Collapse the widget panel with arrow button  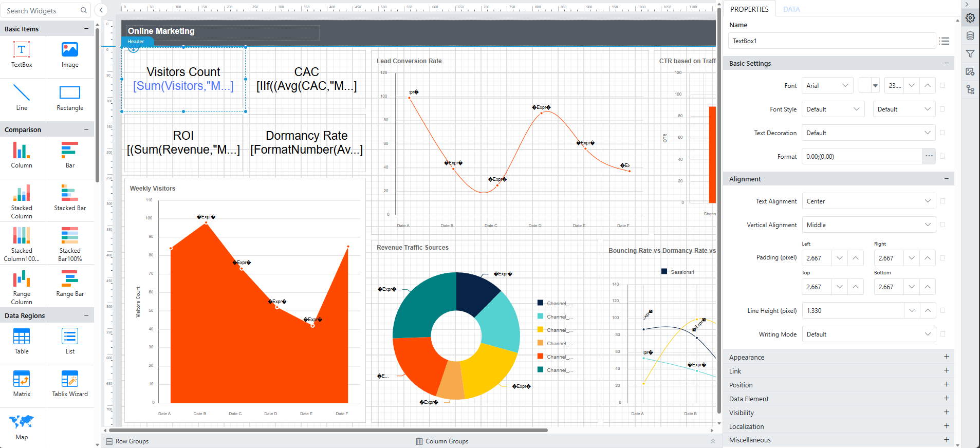[x=101, y=10]
